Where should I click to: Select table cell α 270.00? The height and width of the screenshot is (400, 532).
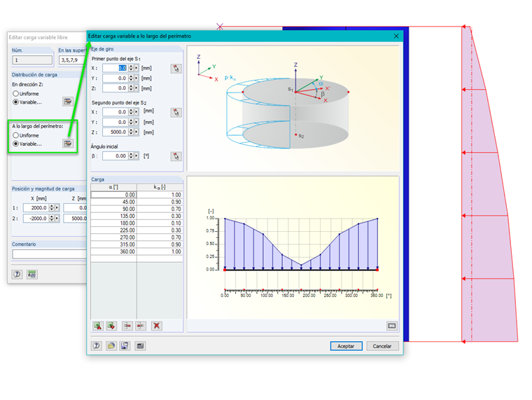(x=113, y=237)
